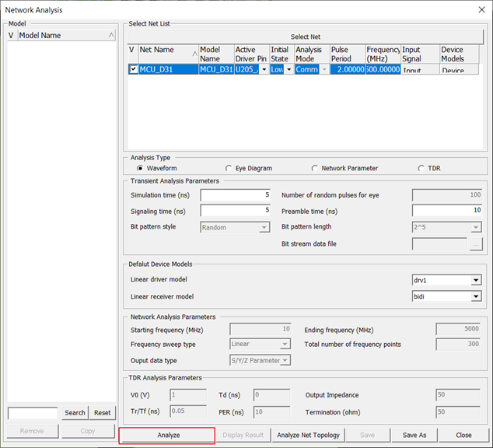Click the Close button at bottom
The image size is (493, 448).
[463, 435]
